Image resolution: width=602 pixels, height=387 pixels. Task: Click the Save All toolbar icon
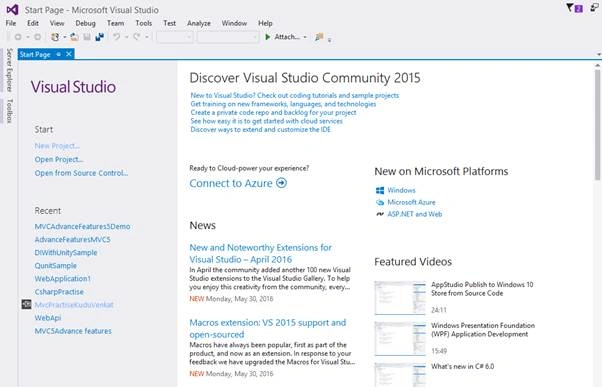point(99,37)
